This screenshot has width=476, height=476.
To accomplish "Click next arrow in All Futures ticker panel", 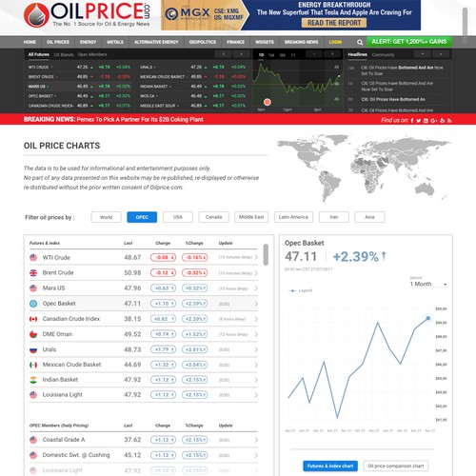I will pos(242,54).
